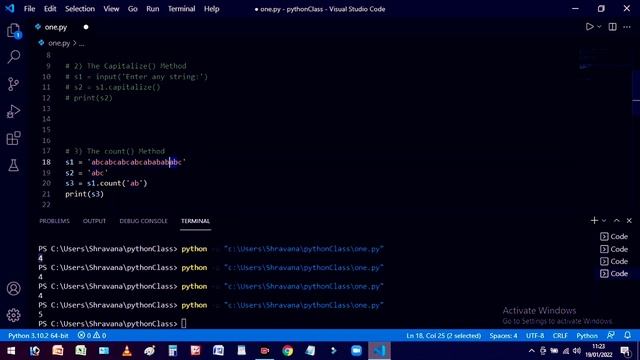Select language mode Python in status bar
This screenshot has height=360, width=640.
(x=587, y=336)
